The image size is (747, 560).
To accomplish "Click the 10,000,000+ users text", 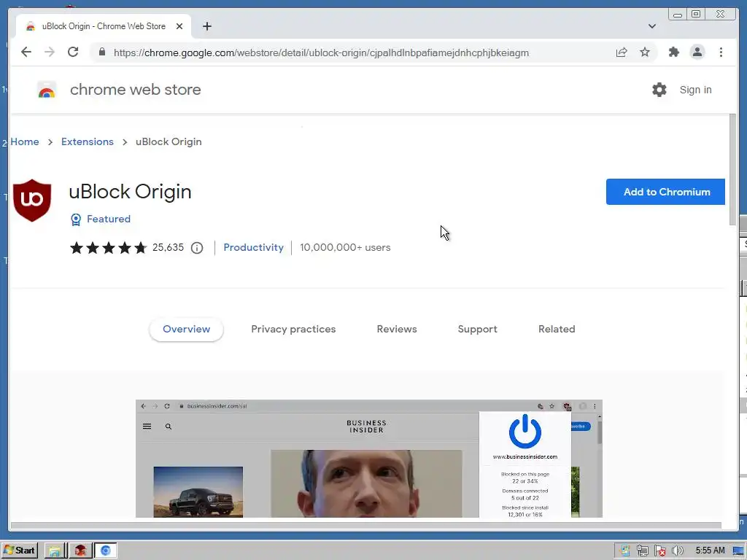I will tap(345, 248).
